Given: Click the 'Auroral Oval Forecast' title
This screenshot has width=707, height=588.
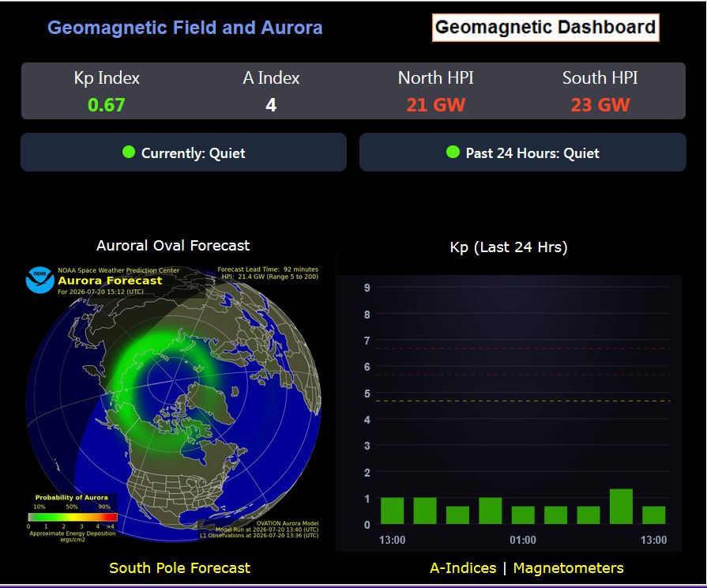Looking at the screenshot, I should point(173,246).
